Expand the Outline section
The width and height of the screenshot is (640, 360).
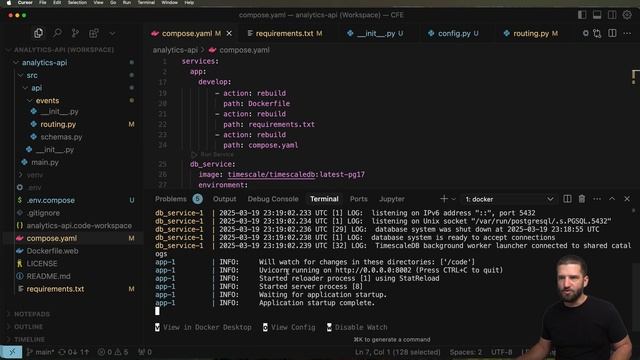pos(28,327)
